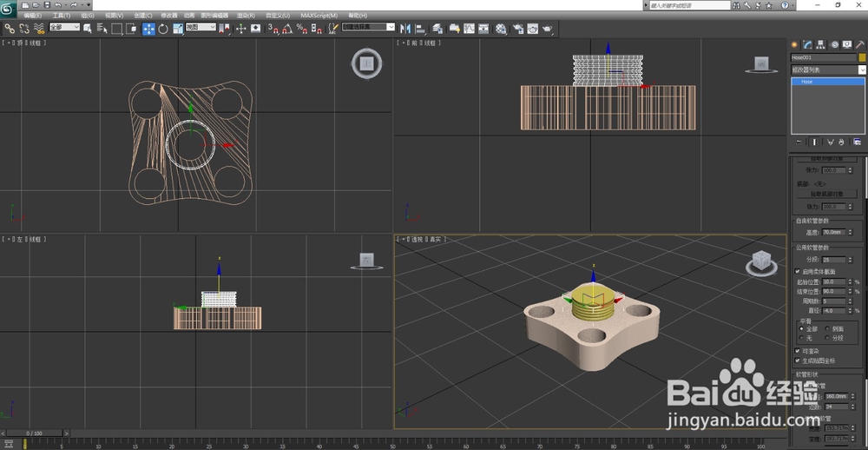Switch to the Create command panel tab
Screen dimensions: 868x450
[794, 45]
